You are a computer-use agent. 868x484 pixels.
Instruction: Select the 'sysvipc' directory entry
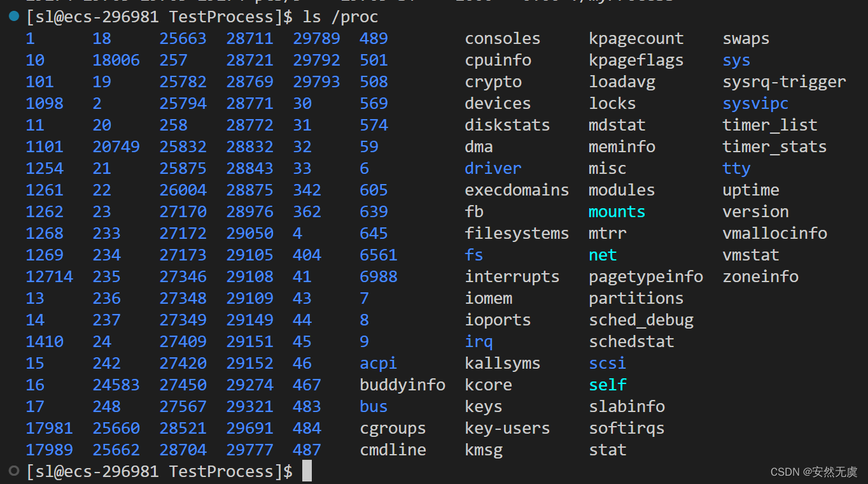756,103
